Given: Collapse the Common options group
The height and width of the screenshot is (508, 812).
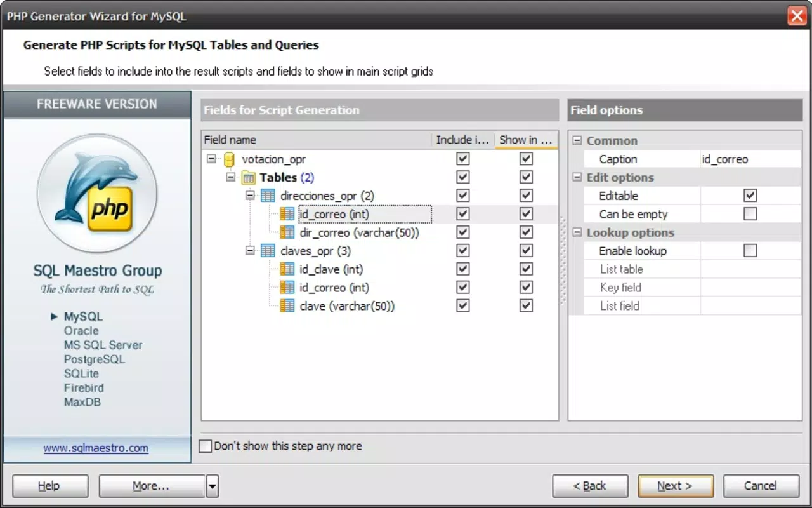Looking at the screenshot, I should (577, 141).
